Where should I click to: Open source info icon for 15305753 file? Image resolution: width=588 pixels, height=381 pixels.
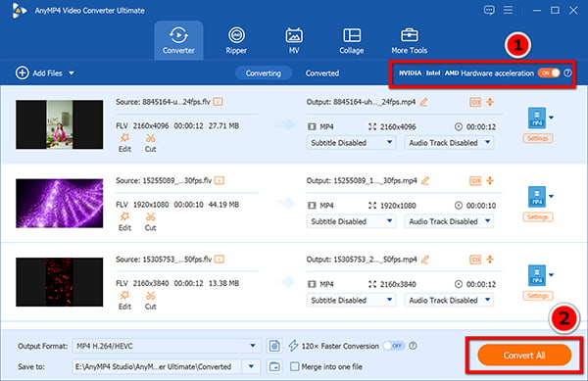click(x=220, y=260)
